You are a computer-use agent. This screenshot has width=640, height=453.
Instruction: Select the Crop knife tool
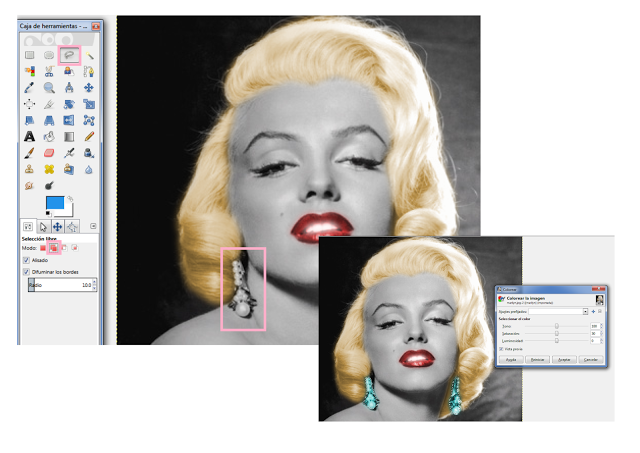tap(49, 104)
